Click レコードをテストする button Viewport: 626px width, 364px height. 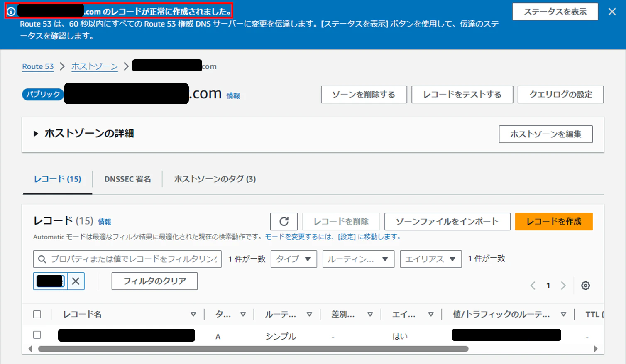(462, 95)
